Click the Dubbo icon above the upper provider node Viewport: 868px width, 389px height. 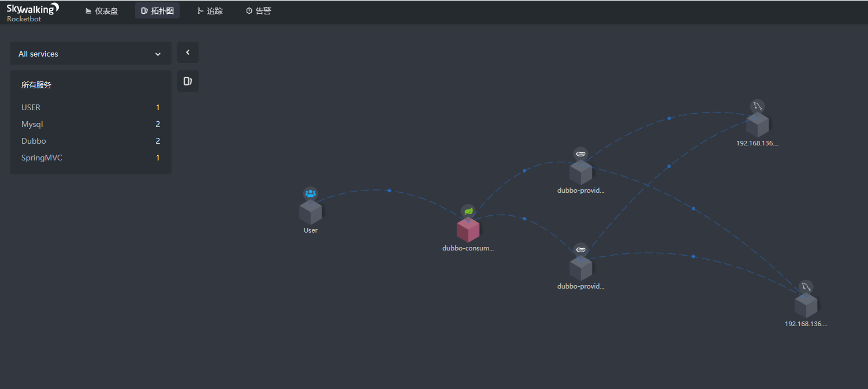(580, 154)
